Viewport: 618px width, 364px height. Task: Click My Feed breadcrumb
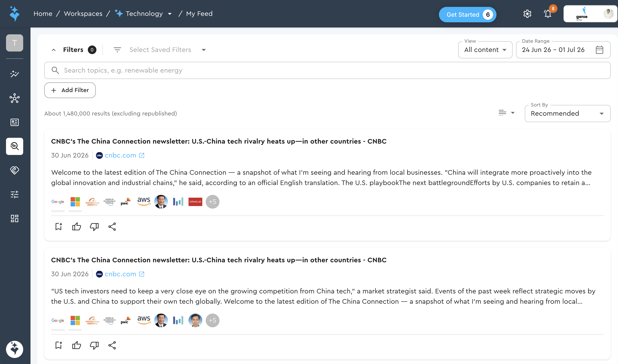point(199,14)
